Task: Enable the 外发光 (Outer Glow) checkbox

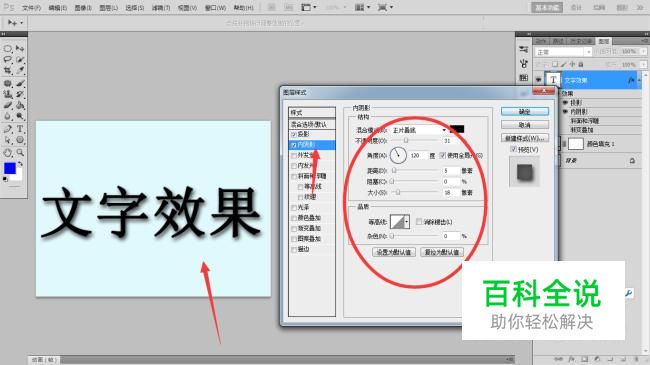Action: tap(294, 155)
